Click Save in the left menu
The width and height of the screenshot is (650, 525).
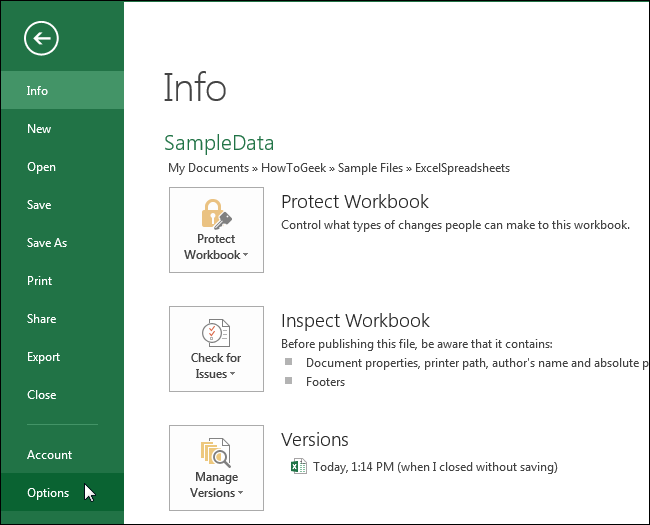click(x=39, y=205)
